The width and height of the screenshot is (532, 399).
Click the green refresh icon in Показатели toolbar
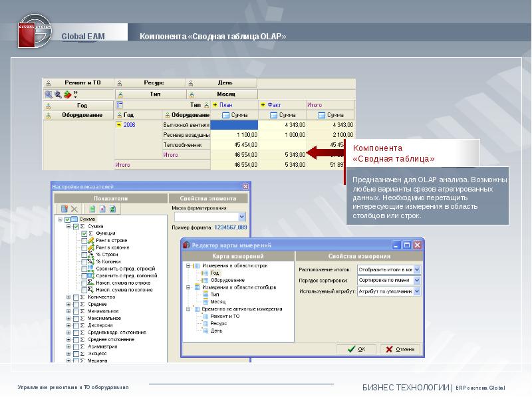click(113, 209)
